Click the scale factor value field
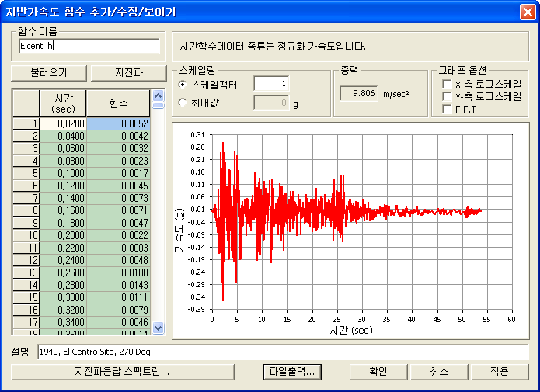540x392 pixels. click(271, 83)
